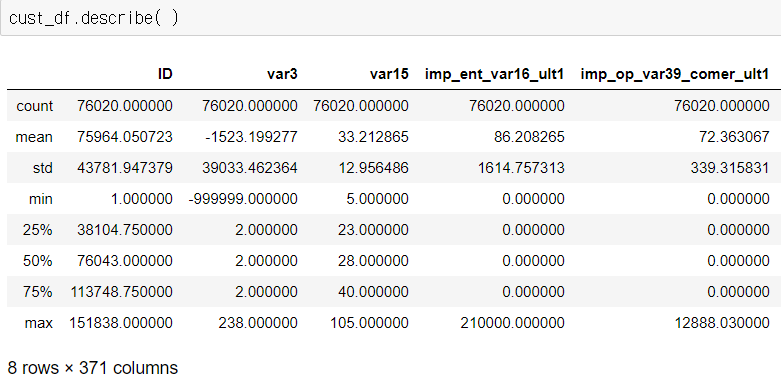This screenshot has width=781, height=385.
Task: Click the std row label
Action: tap(43, 168)
